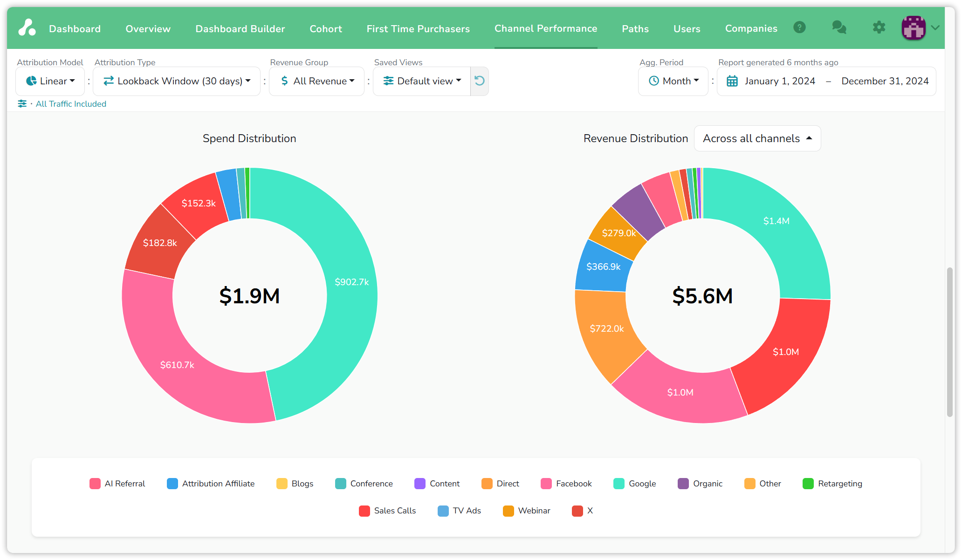
Task: Open the Paths tab
Action: 635,28
